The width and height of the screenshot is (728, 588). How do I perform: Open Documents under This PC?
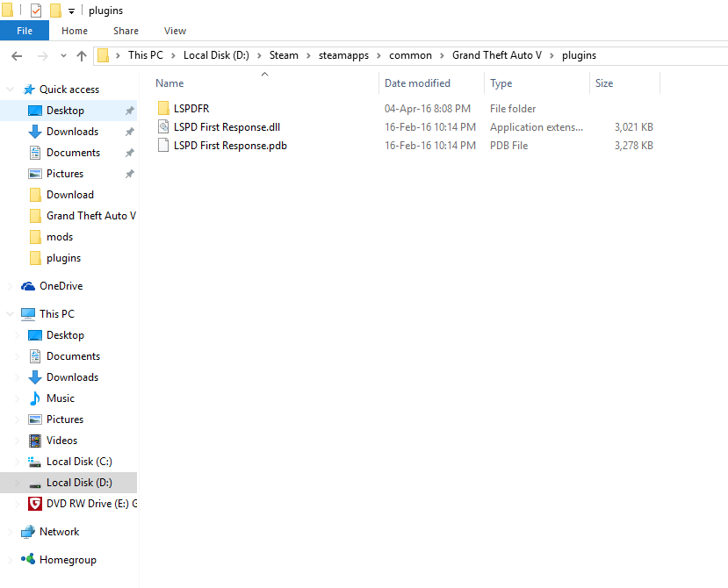(x=74, y=356)
